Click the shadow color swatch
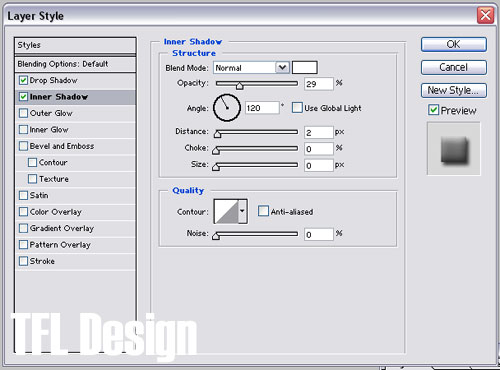 (x=305, y=68)
